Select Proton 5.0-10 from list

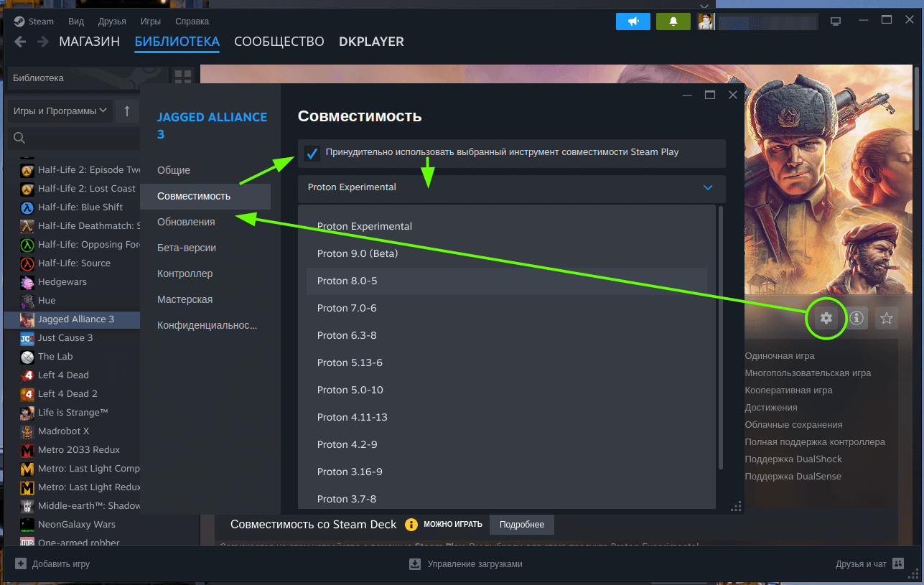[x=507, y=390]
